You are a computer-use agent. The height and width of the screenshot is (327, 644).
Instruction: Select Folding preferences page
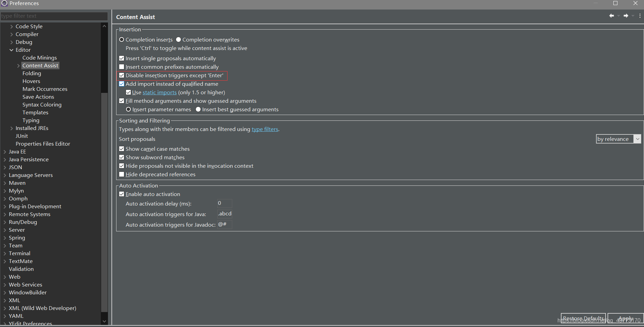[x=32, y=73]
